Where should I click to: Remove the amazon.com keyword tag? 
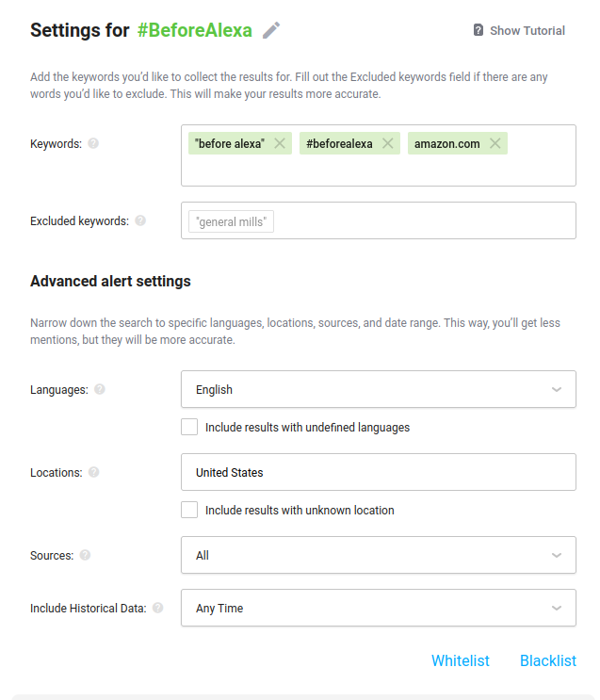[x=495, y=143]
